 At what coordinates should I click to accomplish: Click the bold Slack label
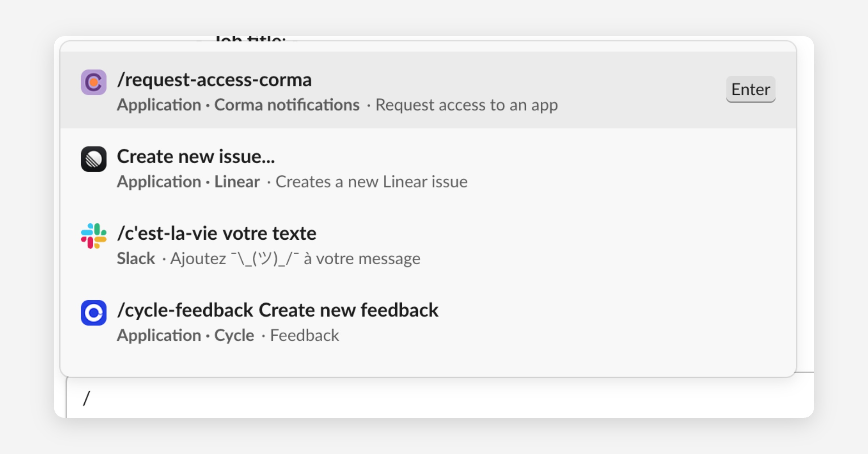point(136,258)
